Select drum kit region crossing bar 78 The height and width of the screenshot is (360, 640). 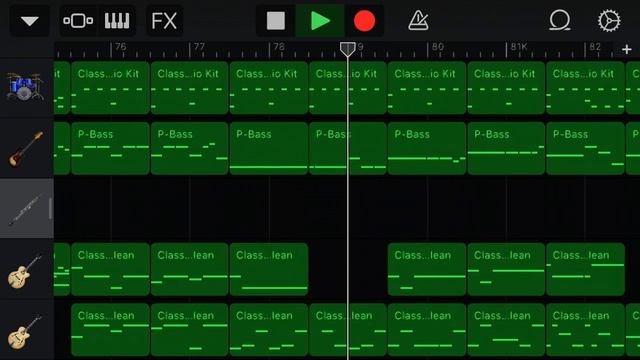click(x=269, y=88)
